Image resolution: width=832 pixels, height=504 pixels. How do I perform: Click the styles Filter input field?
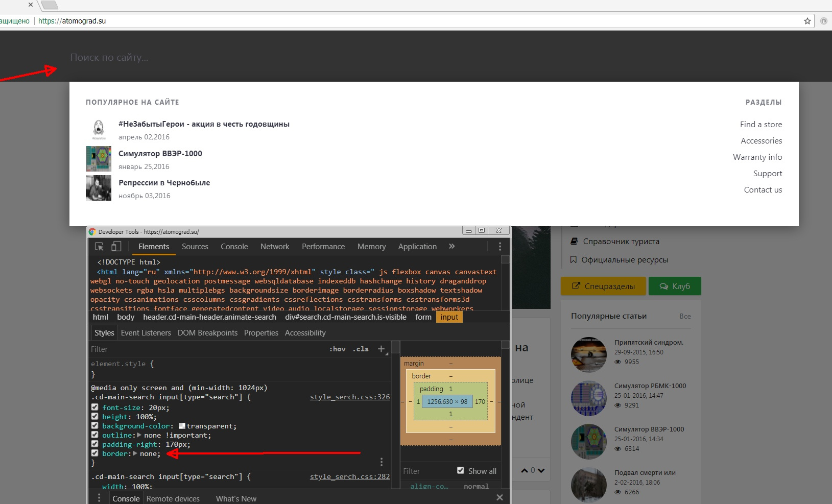tap(207, 349)
